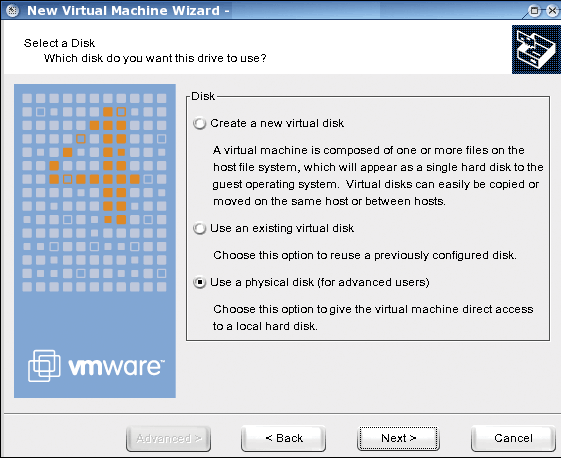Click the 'Which disk do you want' question text
The image size is (561, 458).
coord(155,58)
